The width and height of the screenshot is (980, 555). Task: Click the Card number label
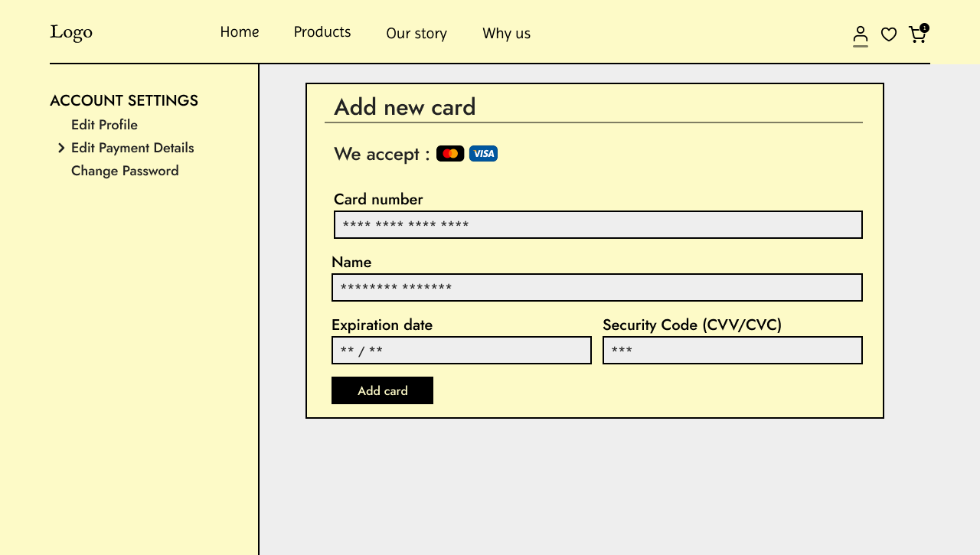tap(378, 199)
